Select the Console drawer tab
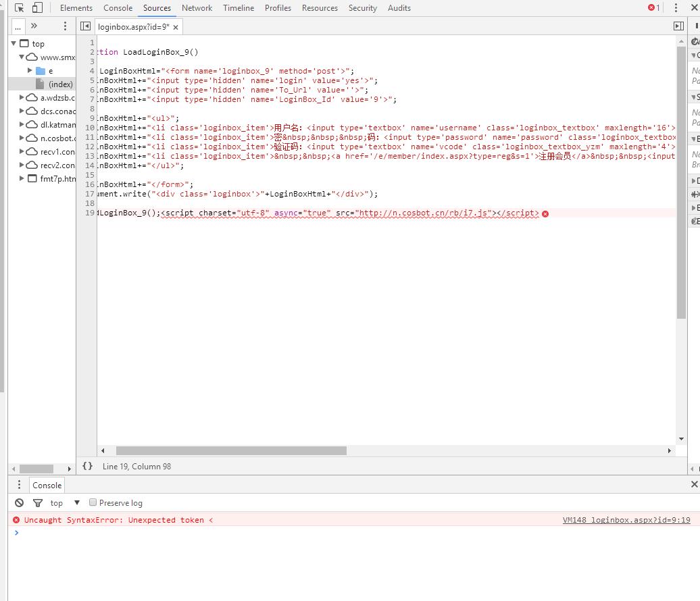Image resolution: width=700 pixels, height=601 pixels. [x=47, y=485]
